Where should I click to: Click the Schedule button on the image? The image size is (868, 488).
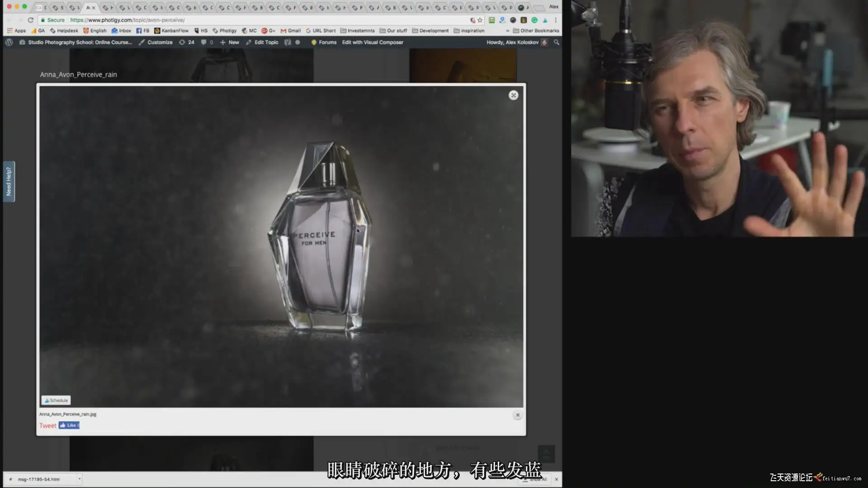click(x=56, y=400)
